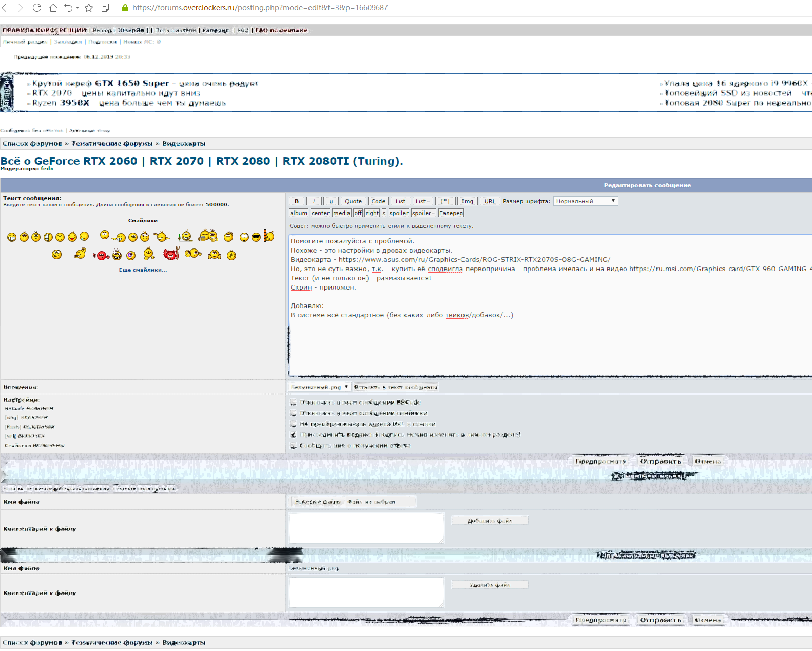Insert a list item with the [*] button
Image resolution: width=812 pixels, height=651 pixels.
tap(446, 201)
